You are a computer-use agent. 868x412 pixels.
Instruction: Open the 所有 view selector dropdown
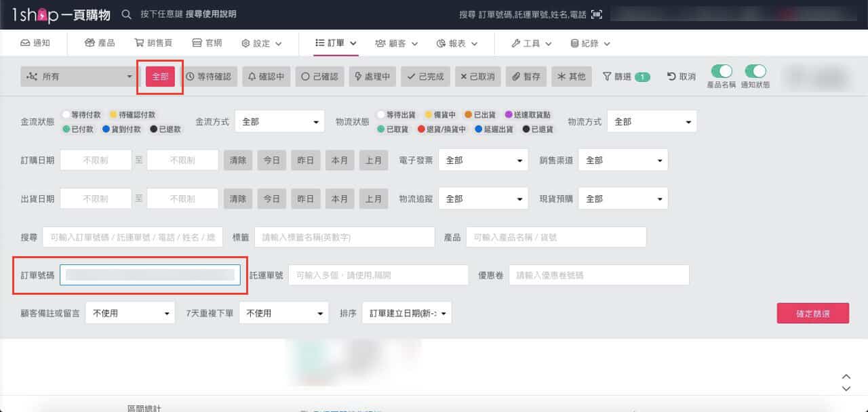(77, 77)
